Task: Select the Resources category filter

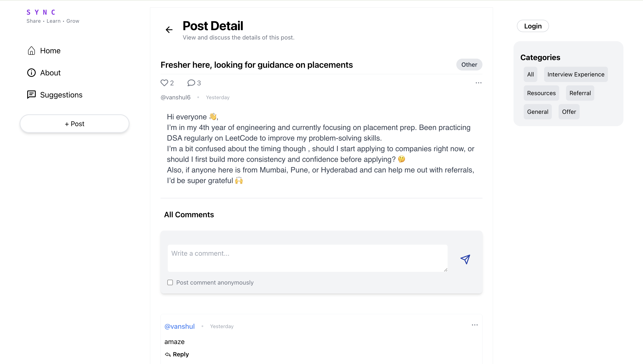Action: click(541, 93)
